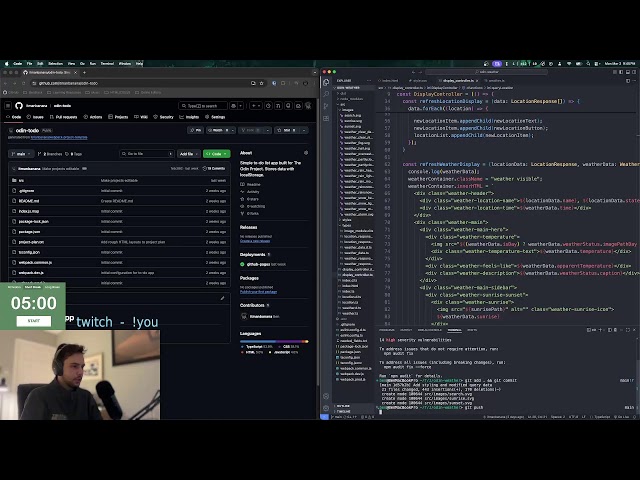Open GitHub user avatar menu
This screenshot has width=640, height=480.
[x=308, y=106]
